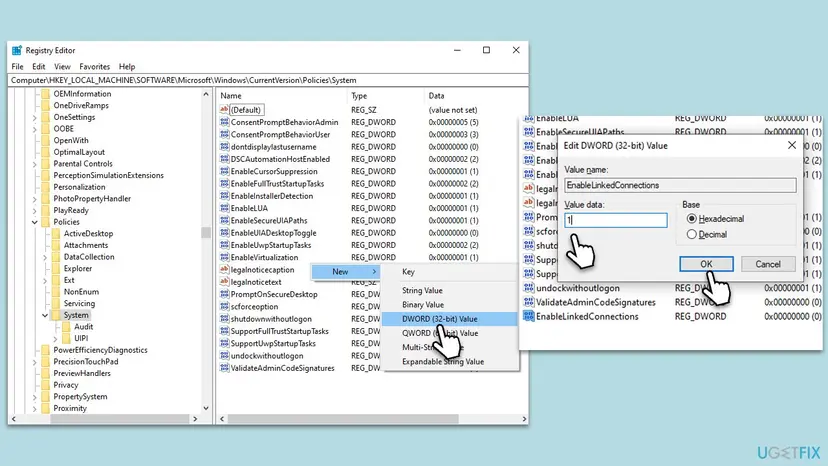Click the DWORD icon next to ConsentPromptBehaviorAdmin
The image size is (828, 466).
click(224, 122)
